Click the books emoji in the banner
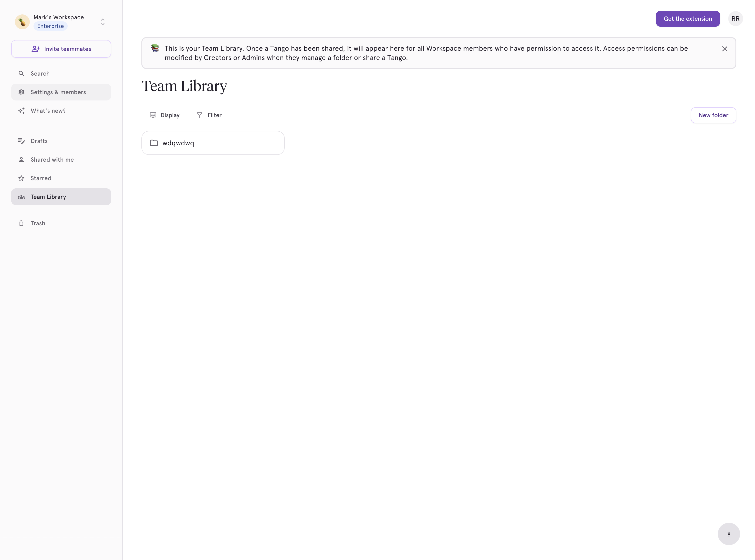Image resolution: width=755 pixels, height=560 pixels. coord(155,48)
